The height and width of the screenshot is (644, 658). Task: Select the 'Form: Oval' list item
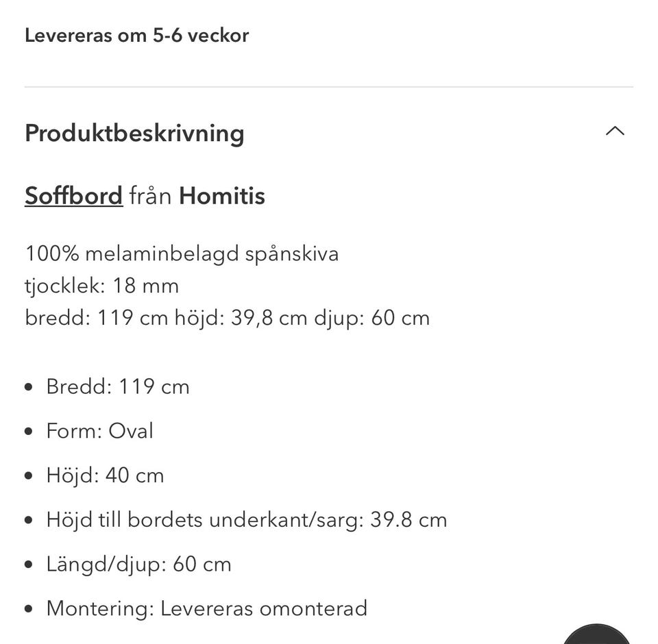[99, 431]
